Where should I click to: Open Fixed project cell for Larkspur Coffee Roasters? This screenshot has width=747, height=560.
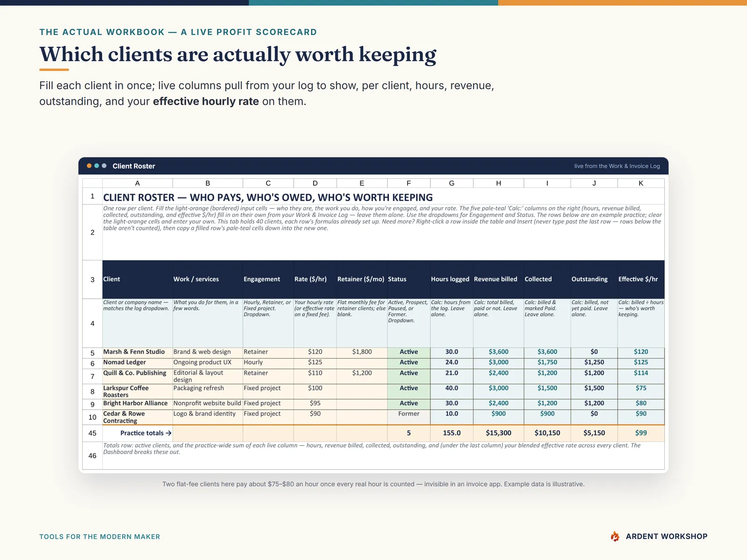(268, 391)
